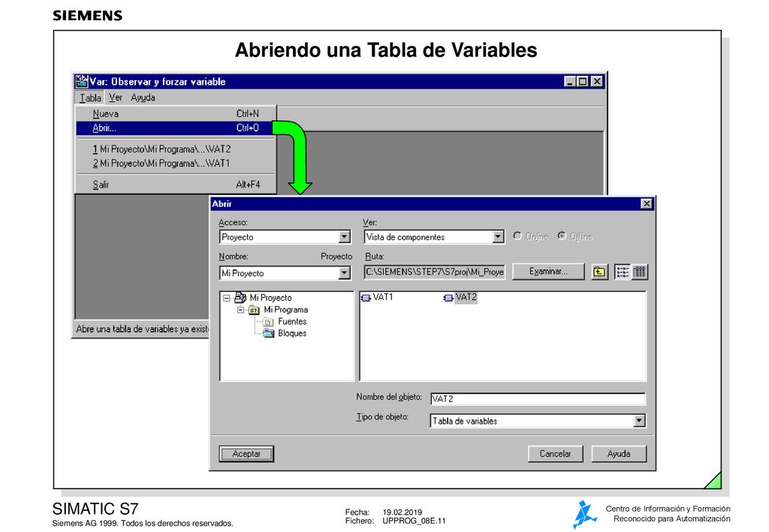Click the Cancelar button

coord(555,454)
